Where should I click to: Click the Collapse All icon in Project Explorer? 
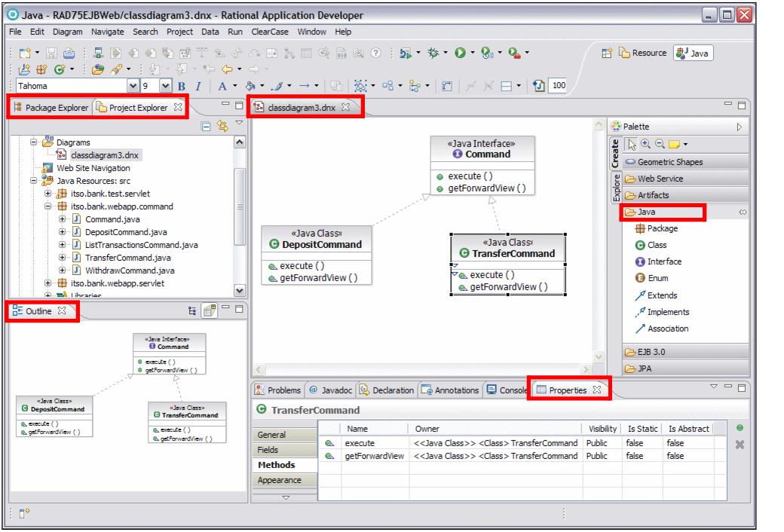click(206, 127)
